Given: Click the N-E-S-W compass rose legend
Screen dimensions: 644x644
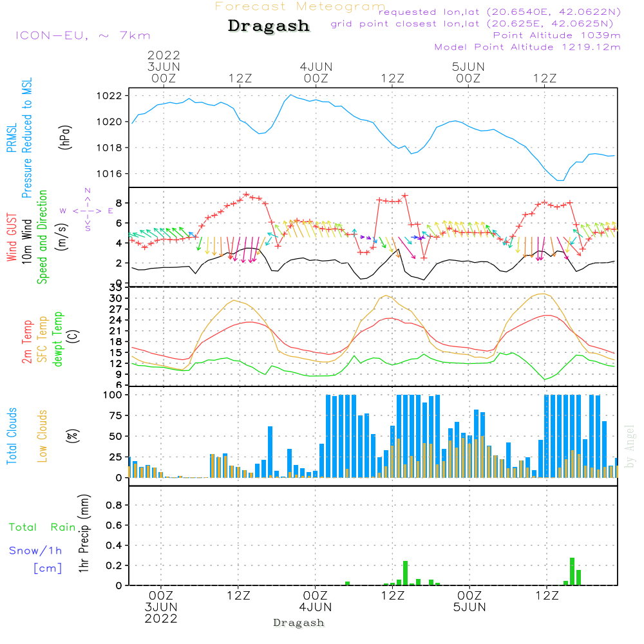Looking at the screenshot, I should coord(87,211).
